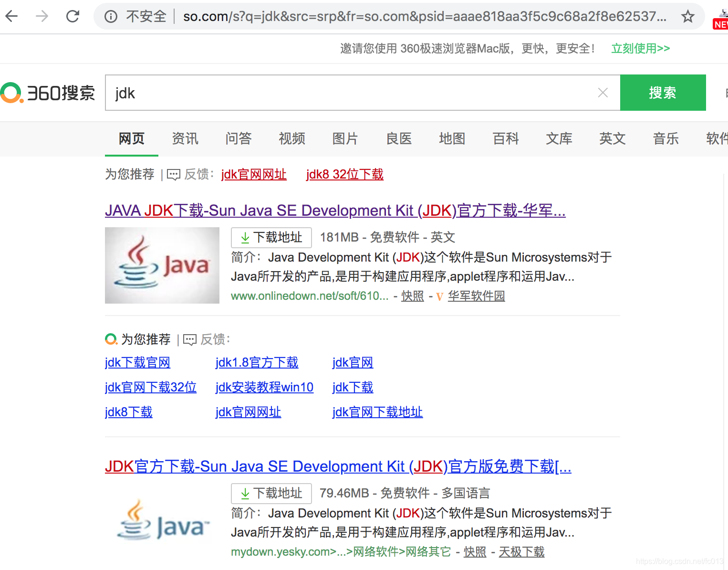Switch to the 英文 tab
728x570 pixels.
613,138
